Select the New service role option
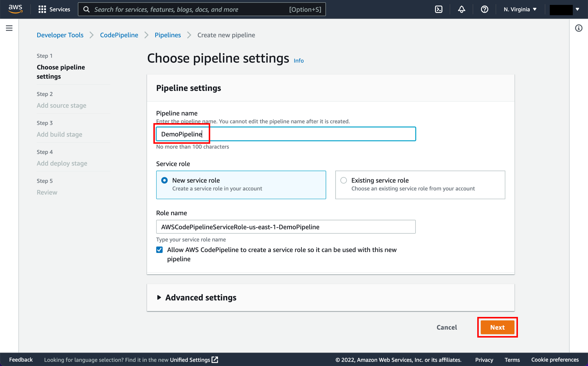The height and width of the screenshot is (366, 588). tap(241, 185)
